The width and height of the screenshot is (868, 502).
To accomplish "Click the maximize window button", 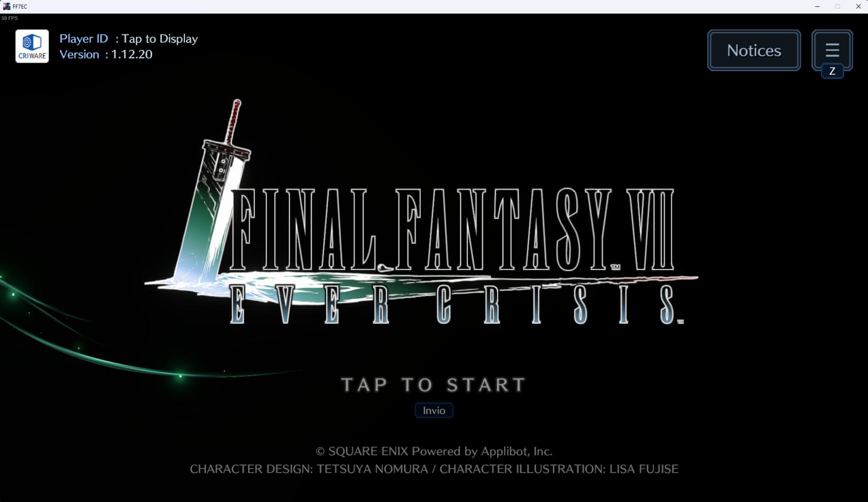I will 838,6.
